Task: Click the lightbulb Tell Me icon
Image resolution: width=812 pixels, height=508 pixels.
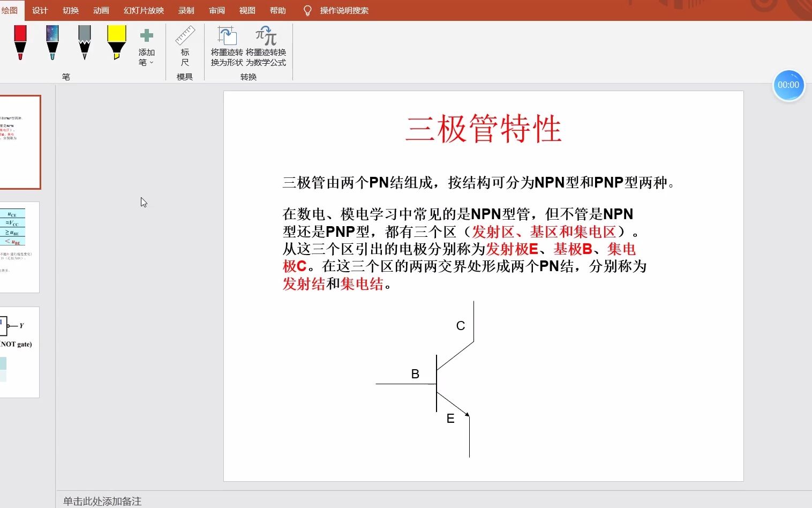Action: tap(307, 11)
